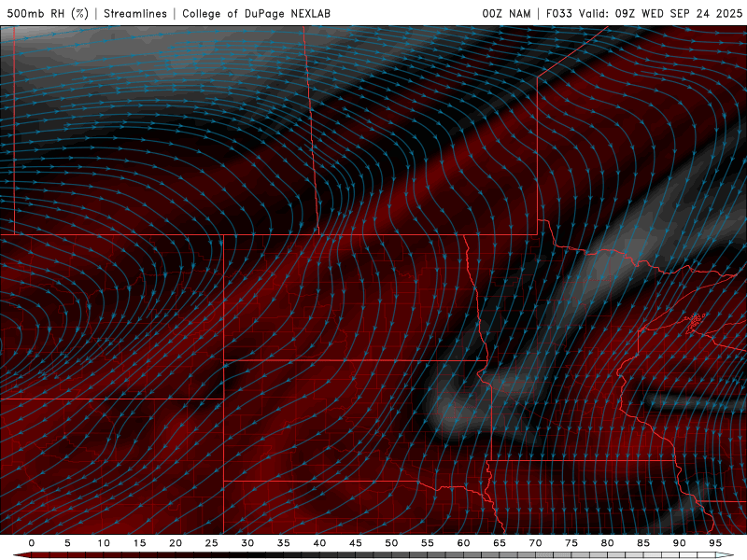
Task: Click the colorbar value 0
Action: coord(32,543)
